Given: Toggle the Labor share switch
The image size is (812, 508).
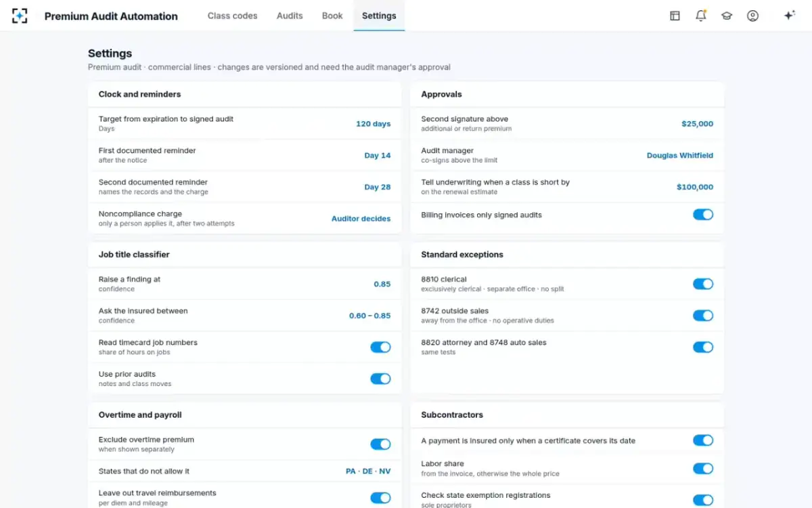Looking at the screenshot, I should [703, 469].
